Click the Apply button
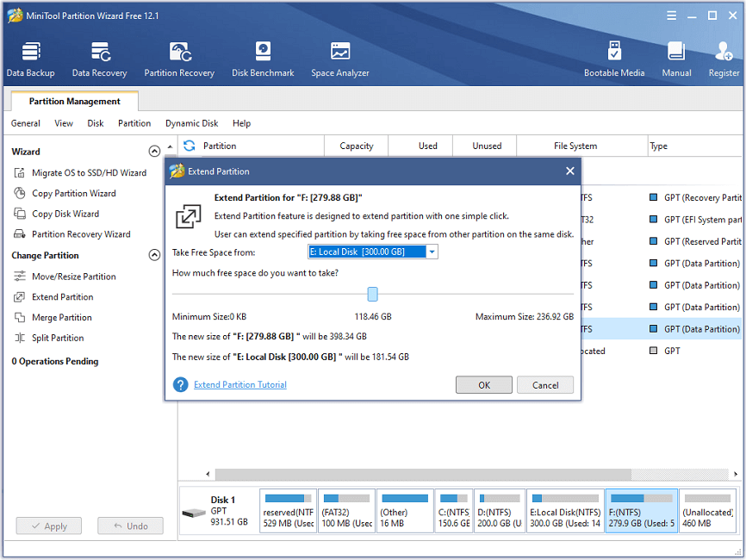Viewport: 746px width, 560px height. 49,526
